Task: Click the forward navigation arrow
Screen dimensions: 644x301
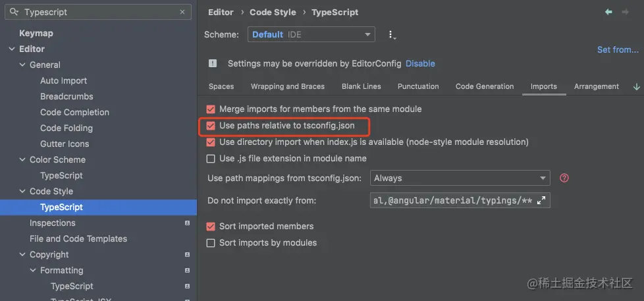Action: coord(626,12)
